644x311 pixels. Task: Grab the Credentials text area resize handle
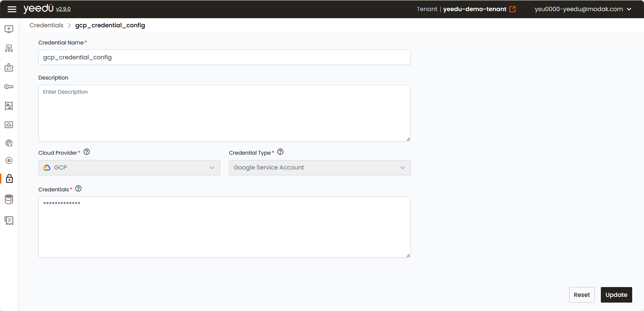point(408,255)
